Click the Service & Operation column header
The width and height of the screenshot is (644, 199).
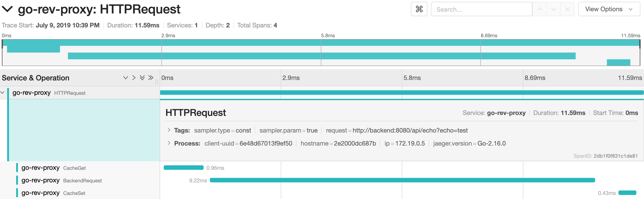35,78
